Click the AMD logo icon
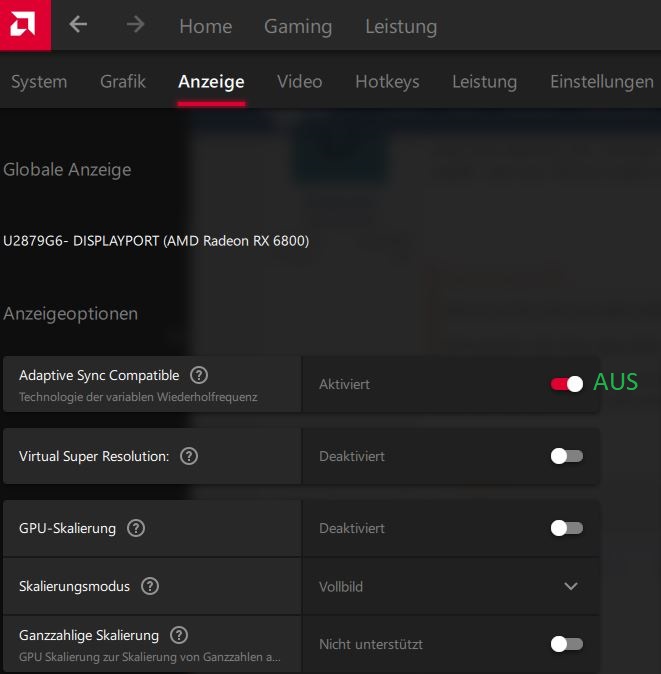The height and width of the screenshot is (674, 661). click(x=25, y=25)
